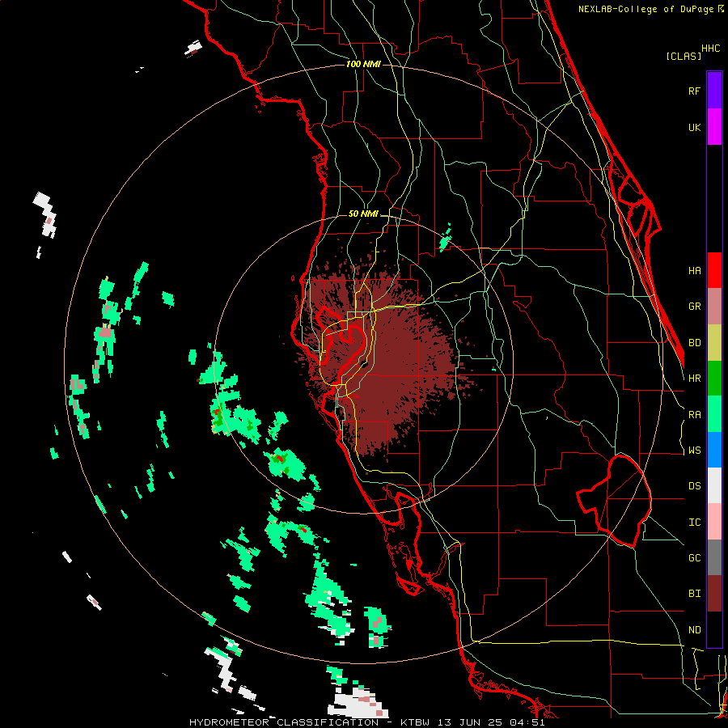
Task: Click the GC legend label
Action: point(694,558)
